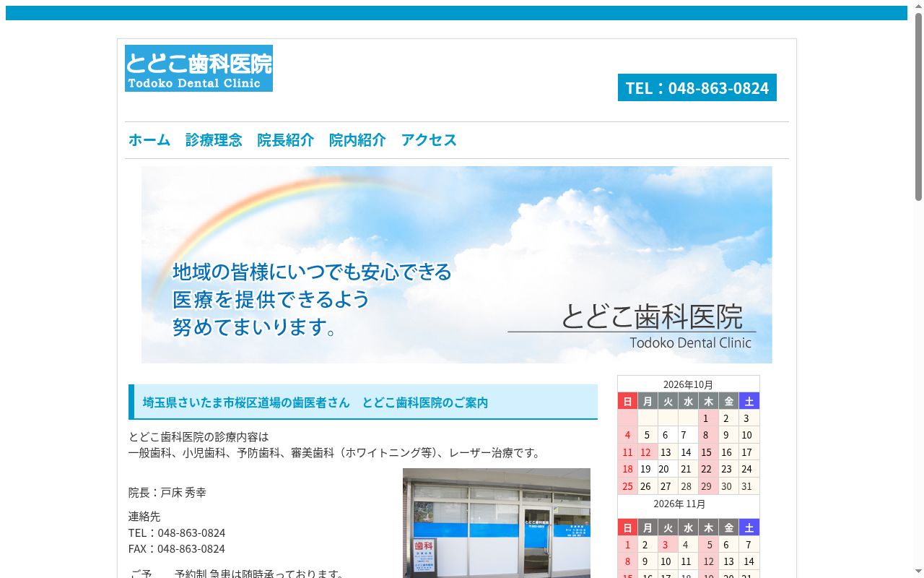Select October 22 in the calendar
This screenshot has height=578, width=924.
[x=708, y=469]
